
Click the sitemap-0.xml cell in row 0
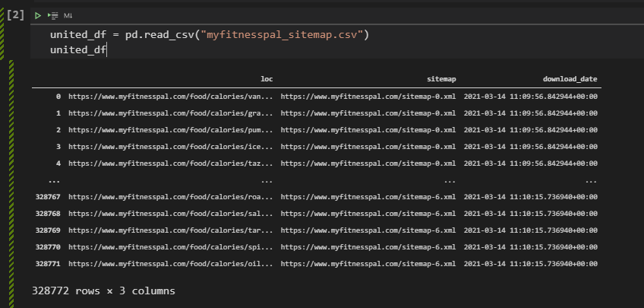tap(368, 97)
